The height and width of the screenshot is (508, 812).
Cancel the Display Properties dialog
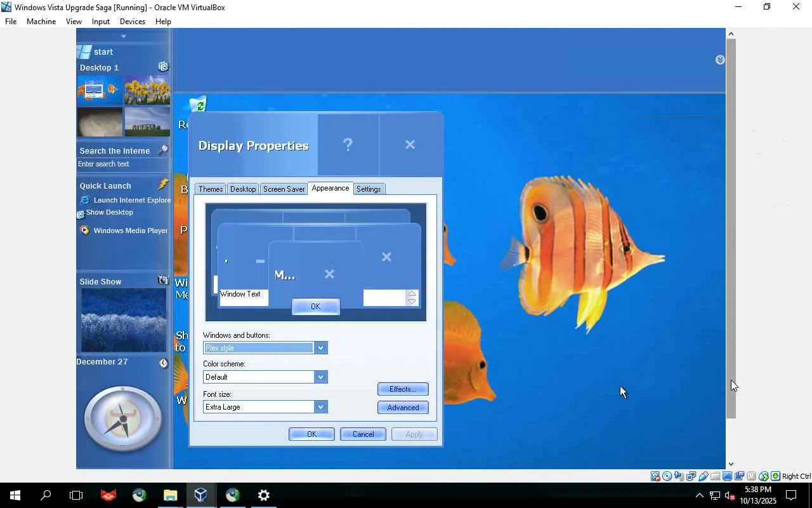pyautogui.click(x=363, y=434)
